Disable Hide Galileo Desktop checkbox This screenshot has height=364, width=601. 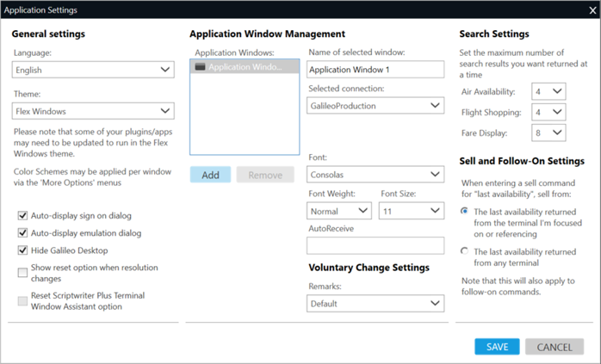point(22,250)
